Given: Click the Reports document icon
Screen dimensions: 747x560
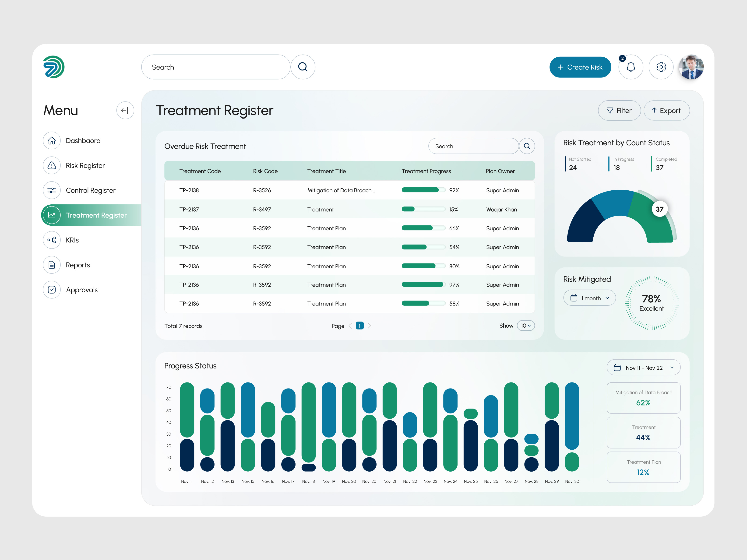Looking at the screenshot, I should [x=52, y=265].
